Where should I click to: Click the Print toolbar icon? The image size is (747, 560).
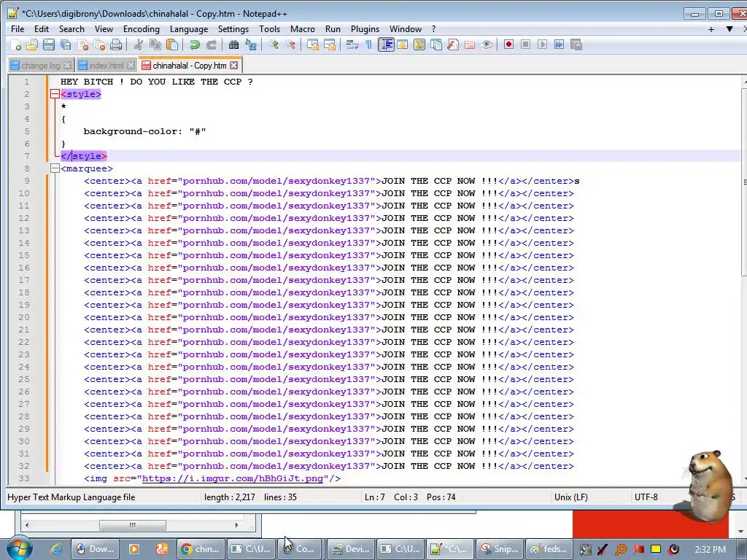(x=116, y=44)
